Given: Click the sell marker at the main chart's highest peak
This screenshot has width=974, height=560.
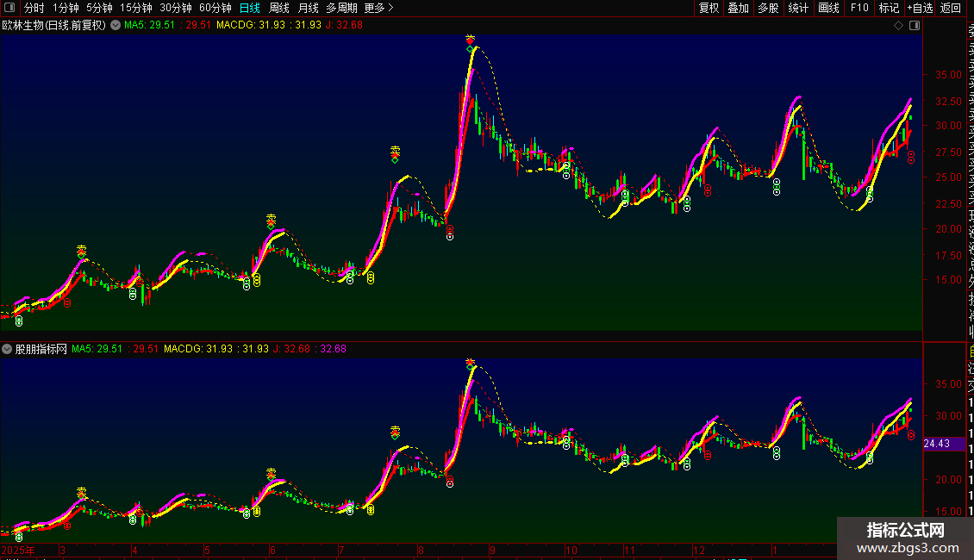Looking at the screenshot, I should tap(471, 39).
